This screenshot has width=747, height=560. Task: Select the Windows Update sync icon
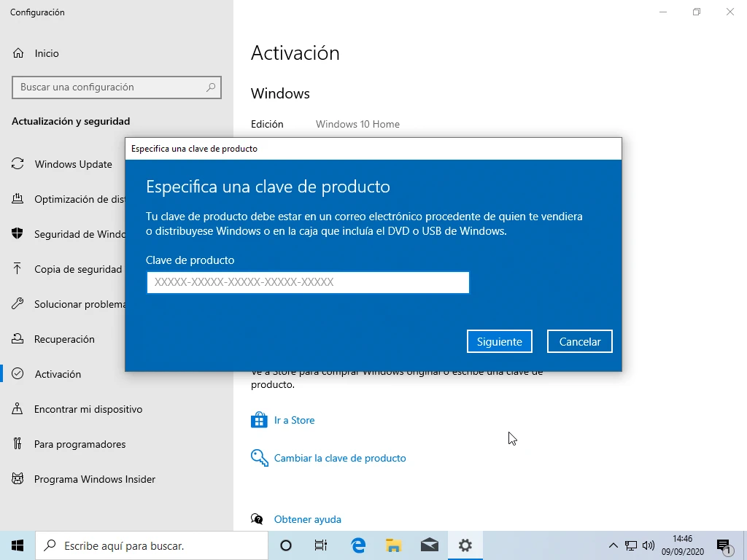point(18,164)
